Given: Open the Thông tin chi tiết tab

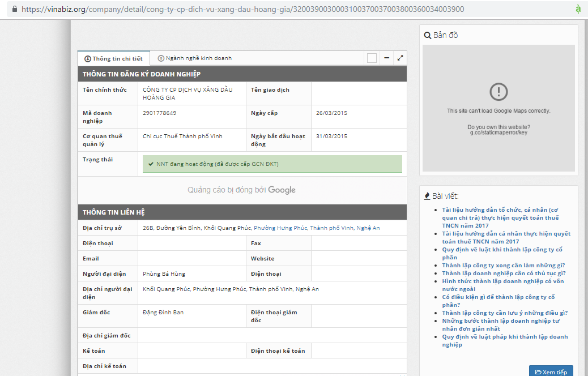Looking at the screenshot, I should point(114,58).
